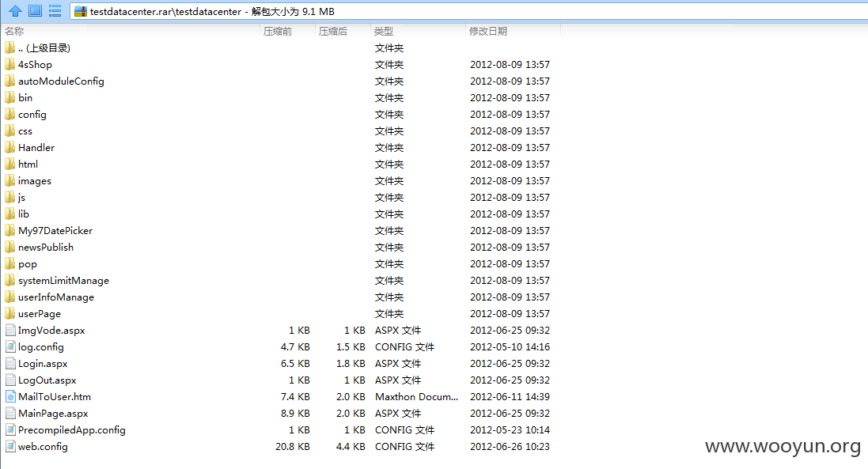
Task: Click the PrecompiledApp.config file name
Action: click(71, 429)
